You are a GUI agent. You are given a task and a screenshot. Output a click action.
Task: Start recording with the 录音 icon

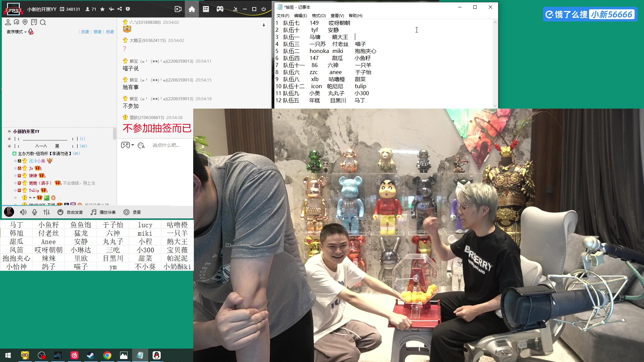(x=126, y=212)
